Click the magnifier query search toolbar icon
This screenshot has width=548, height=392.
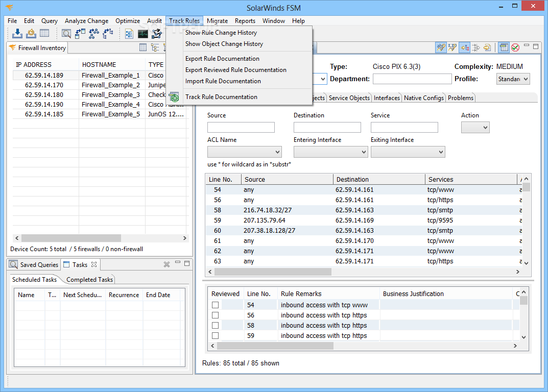(66, 34)
